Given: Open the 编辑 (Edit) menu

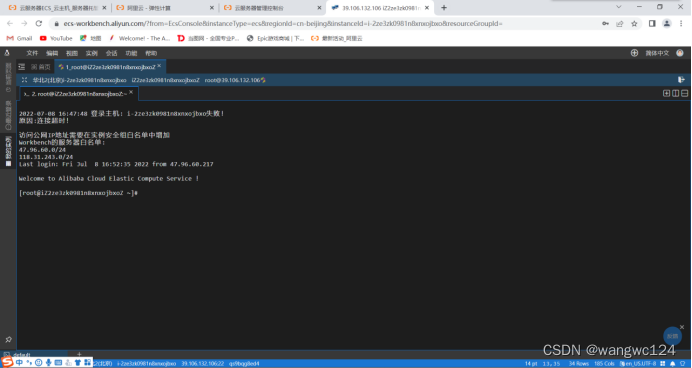Looking at the screenshot, I should pos(52,53).
